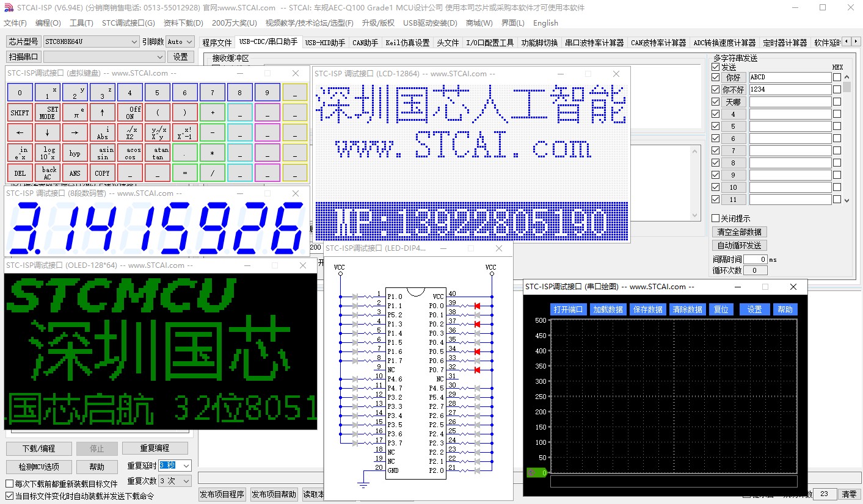Tap the e^x / ln key

click(20, 153)
